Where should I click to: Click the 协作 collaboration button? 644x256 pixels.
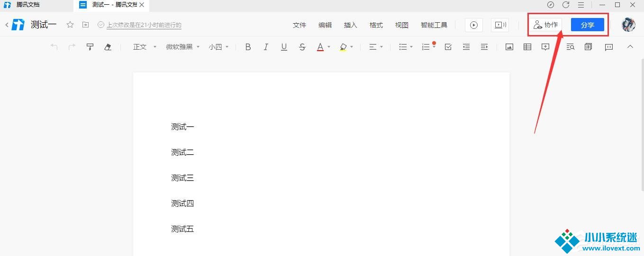(x=546, y=25)
